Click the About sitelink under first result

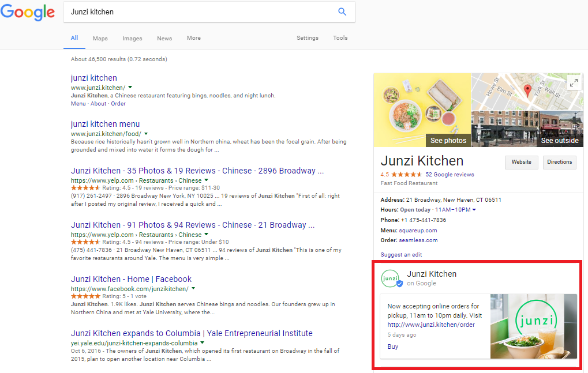point(98,104)
